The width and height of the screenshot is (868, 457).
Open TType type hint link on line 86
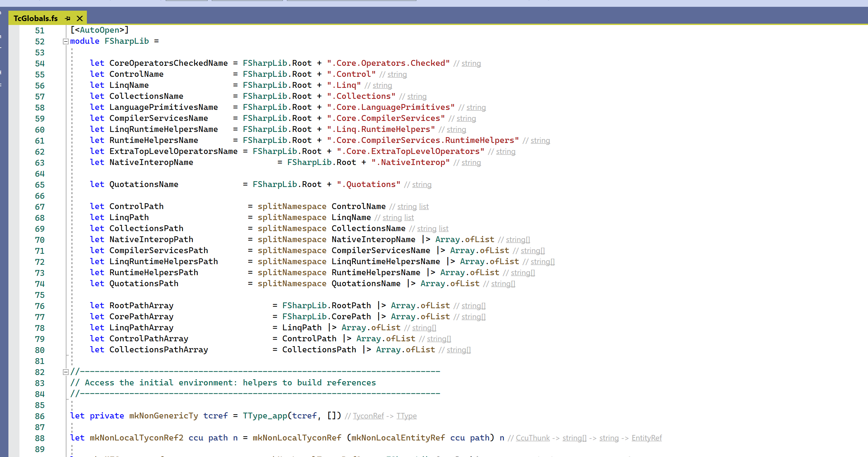pos(406,416)
